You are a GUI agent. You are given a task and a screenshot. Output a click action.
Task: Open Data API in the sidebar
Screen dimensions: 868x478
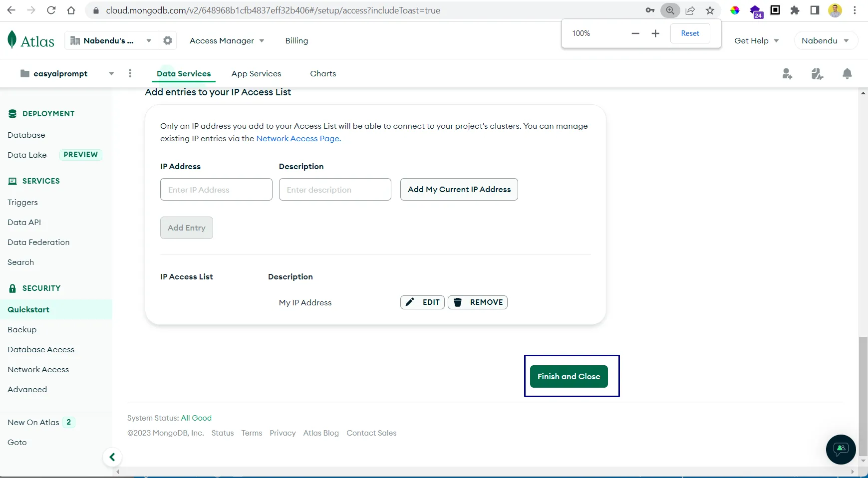[24, 222]
